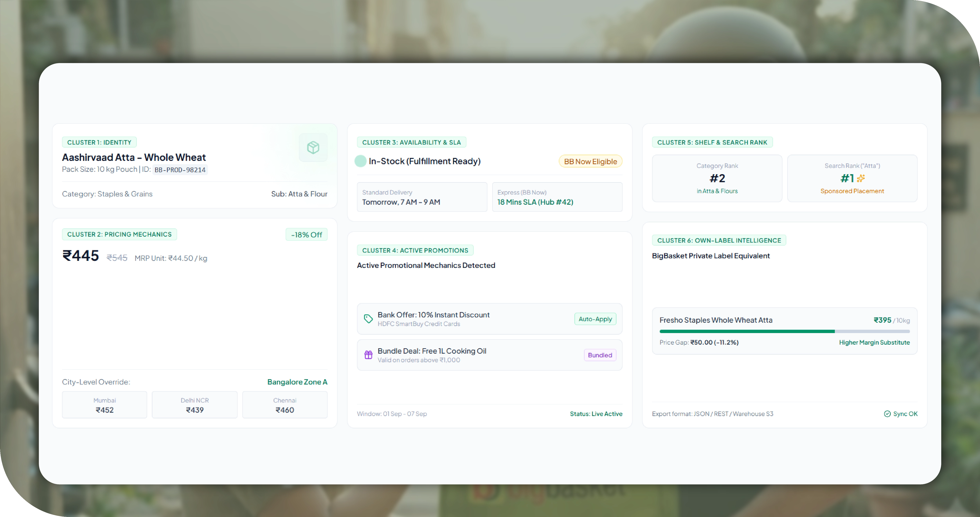The width and height of the screenshot is (980, 517).
Task: Click Cluster 3: Availability & SLA label
Action: [411, 142]
